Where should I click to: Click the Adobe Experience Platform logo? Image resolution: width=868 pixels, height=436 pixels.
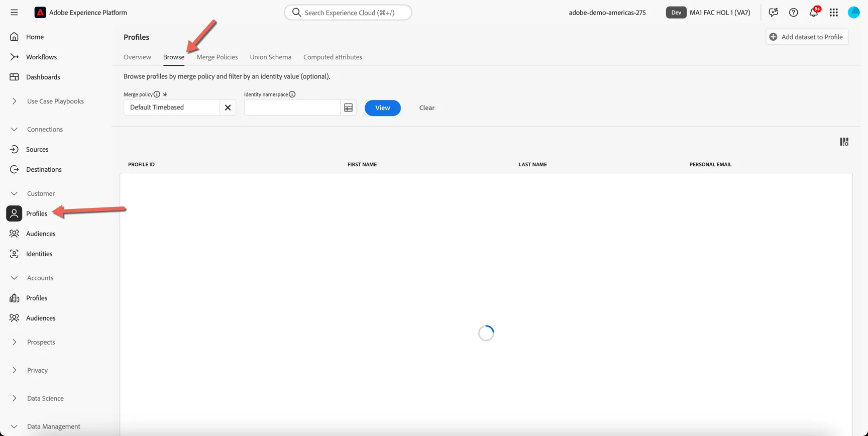tap(40, 13)
